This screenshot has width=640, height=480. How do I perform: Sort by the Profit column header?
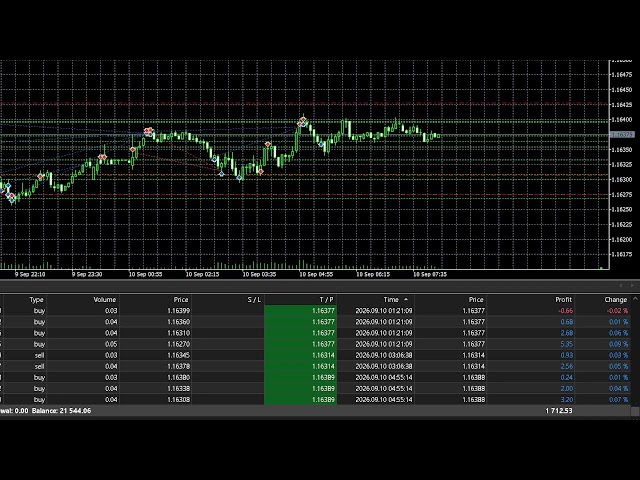[x=564, y=300]
